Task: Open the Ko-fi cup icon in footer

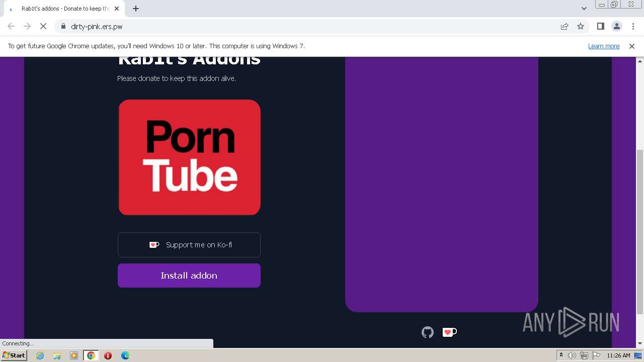Action: pos(449,332)
